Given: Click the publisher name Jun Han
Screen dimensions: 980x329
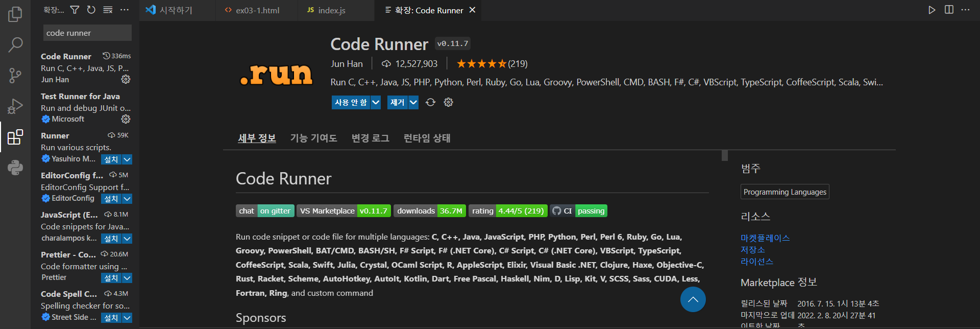Looking at the screenshot, I should pyautogui.click(x=347, y=64).
